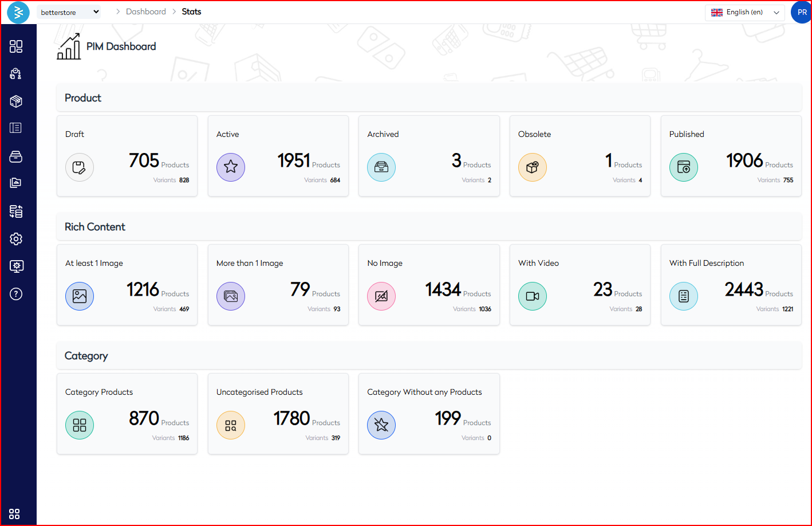The image size is (812, 526).
Task: Open the apps grid icon at sidebar bottom
Action: [x=15, y=513]
